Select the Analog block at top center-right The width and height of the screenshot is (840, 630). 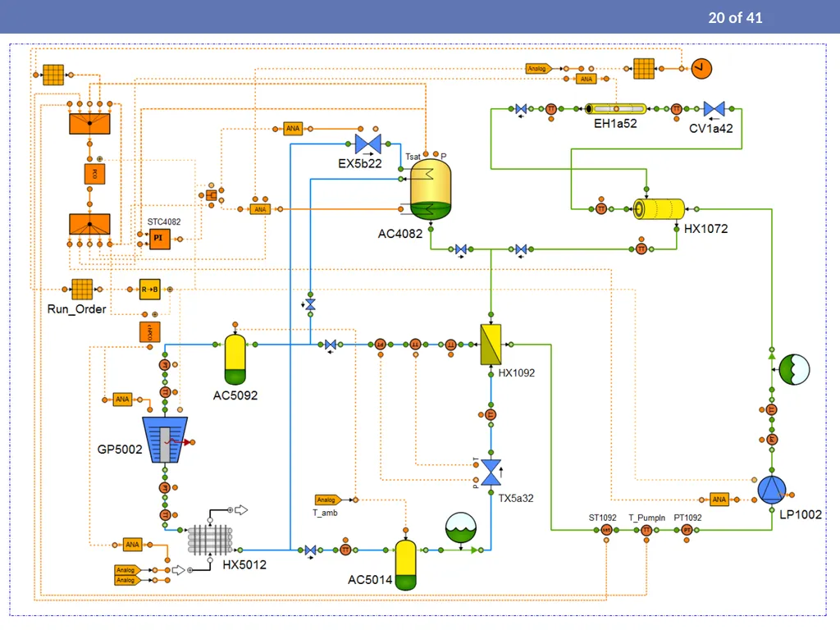[x=538, y=69]
